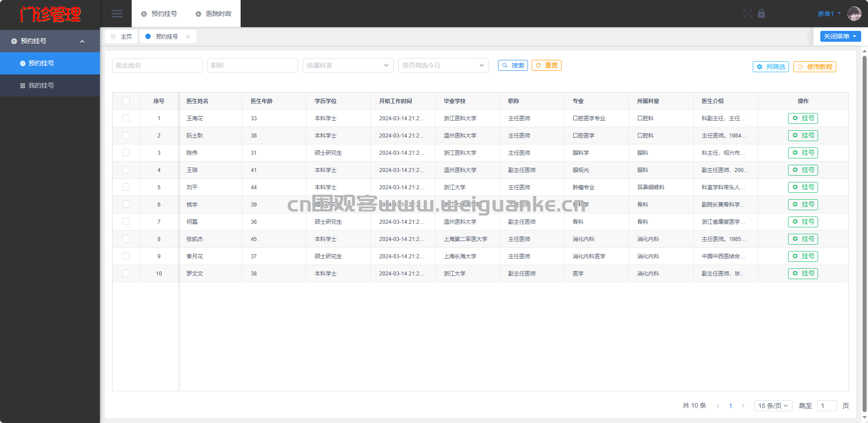
Task: Check the row for 阮士耿
Action: coord(126,135)
